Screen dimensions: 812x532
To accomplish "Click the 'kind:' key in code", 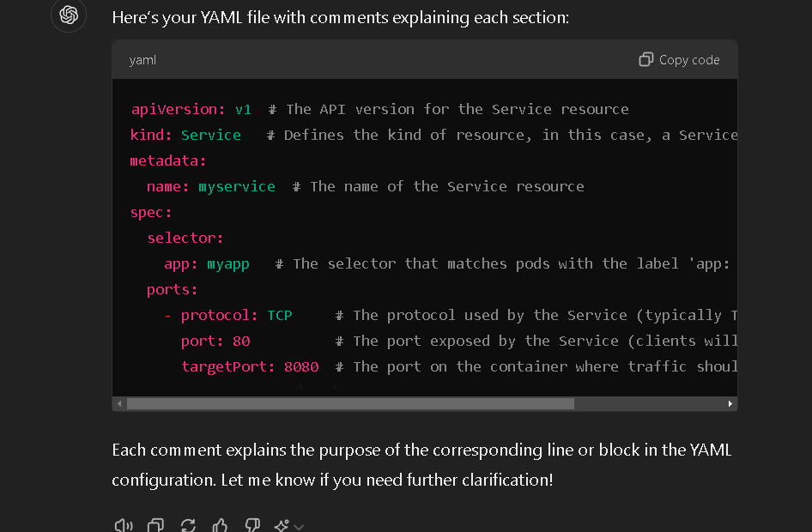I will pos(151,135).
